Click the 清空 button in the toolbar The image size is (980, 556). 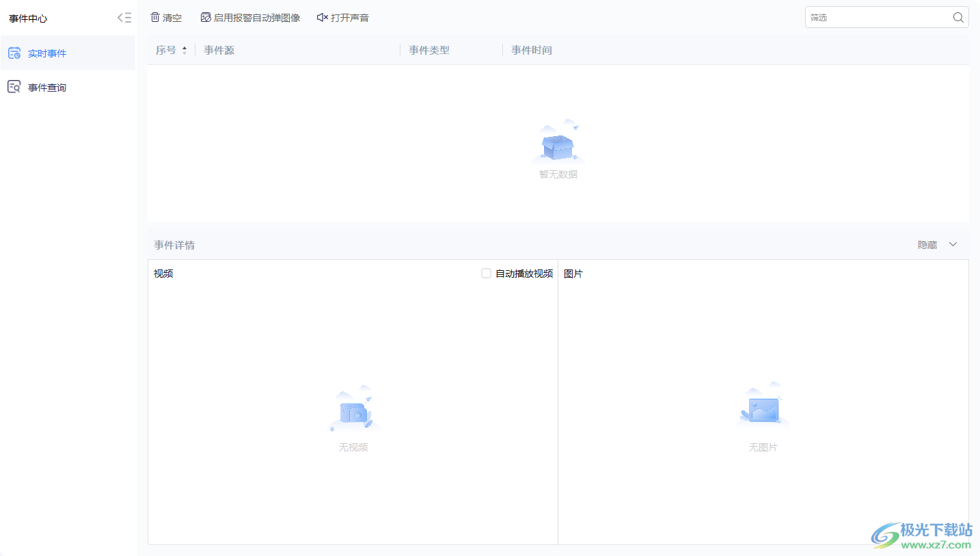[x=171, y=17]
